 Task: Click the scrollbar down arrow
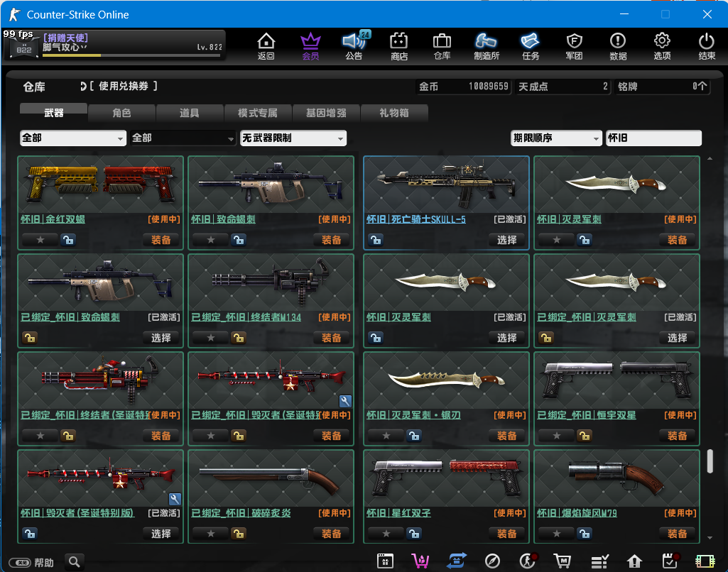pyautogui.click(x=710, y=538)
